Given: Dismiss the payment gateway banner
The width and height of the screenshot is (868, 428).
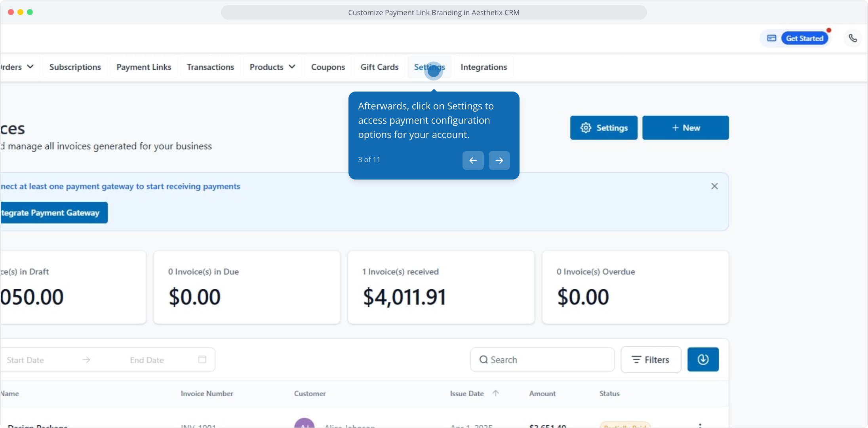Looking at the screenshot, I should [714, 186].
